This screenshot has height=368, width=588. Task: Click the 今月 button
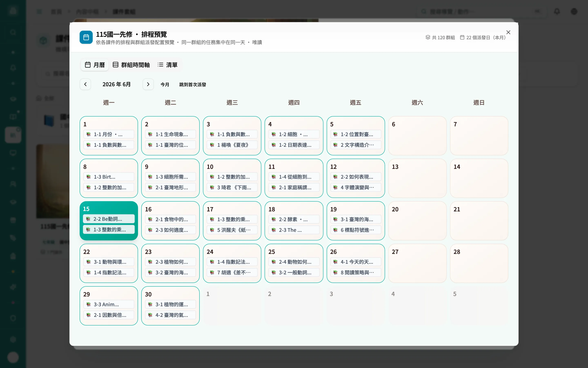[165, 84]
